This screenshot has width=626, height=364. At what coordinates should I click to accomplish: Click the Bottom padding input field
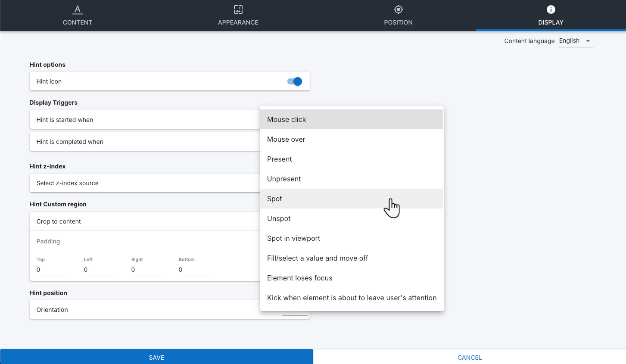[x=196, y=270]
